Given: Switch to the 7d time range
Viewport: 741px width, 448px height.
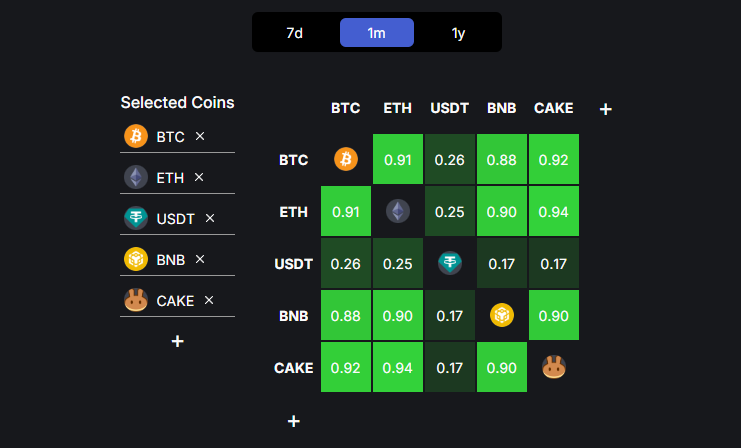Looking at the screenshot, I should pyautogui.click(x=294, y=33).
